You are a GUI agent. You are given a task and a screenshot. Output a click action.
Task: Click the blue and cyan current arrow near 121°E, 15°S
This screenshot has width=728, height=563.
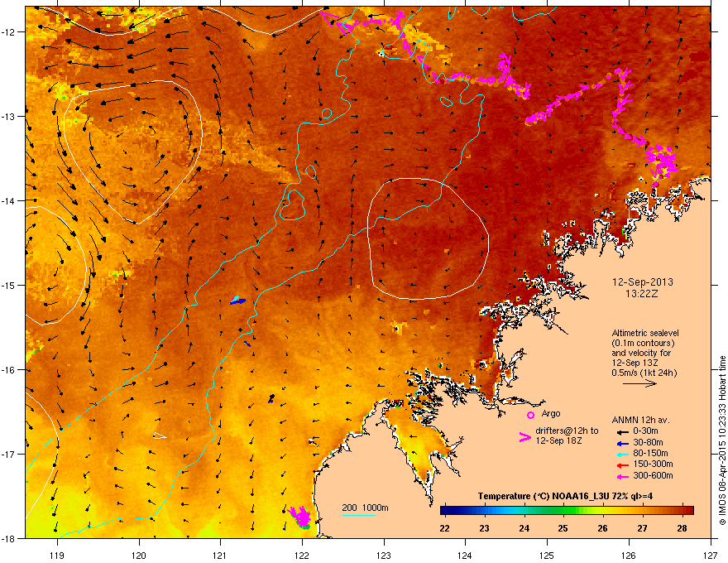pyautogui.click(x=237, y=301)
